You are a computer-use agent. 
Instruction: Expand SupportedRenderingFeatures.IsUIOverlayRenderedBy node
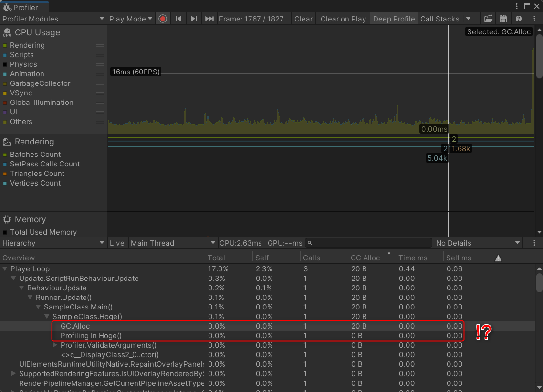point(13,374)
